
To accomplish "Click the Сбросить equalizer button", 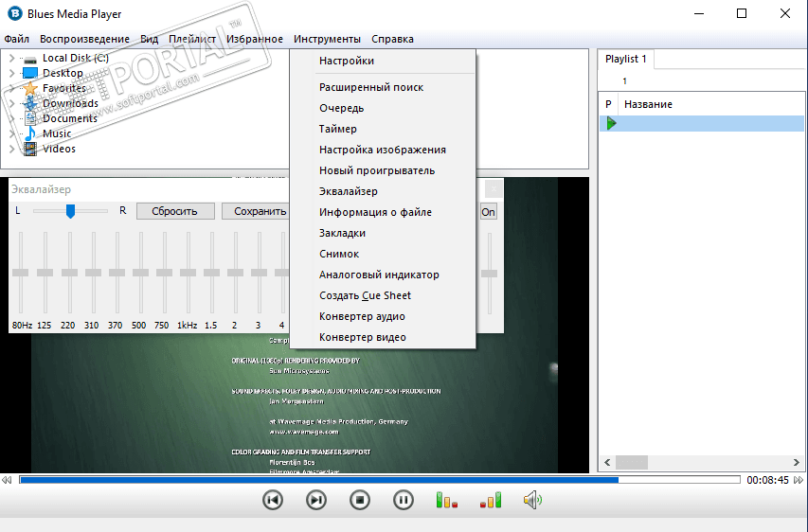I will coord(174,211).
